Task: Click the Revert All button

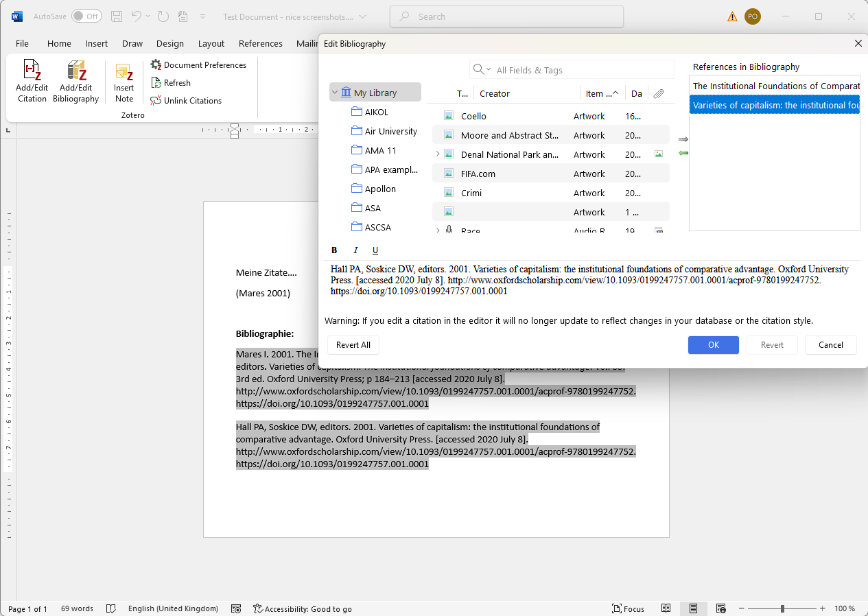Action: coord(353,345)
